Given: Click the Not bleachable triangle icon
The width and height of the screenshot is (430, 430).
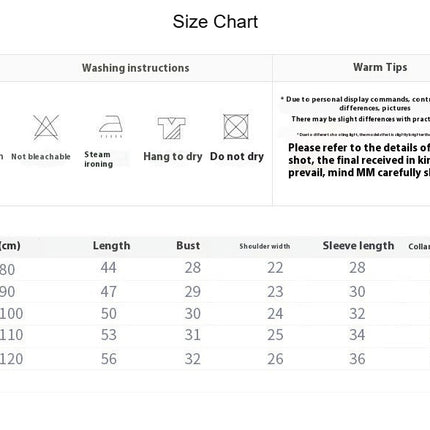Looking at the screenshot, I should point(46,127).
